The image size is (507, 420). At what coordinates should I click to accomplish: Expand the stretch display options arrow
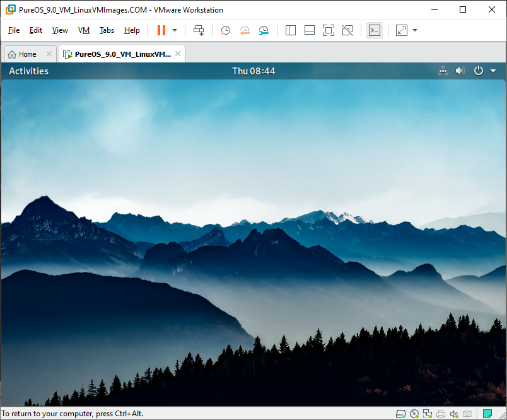point(415,30)
